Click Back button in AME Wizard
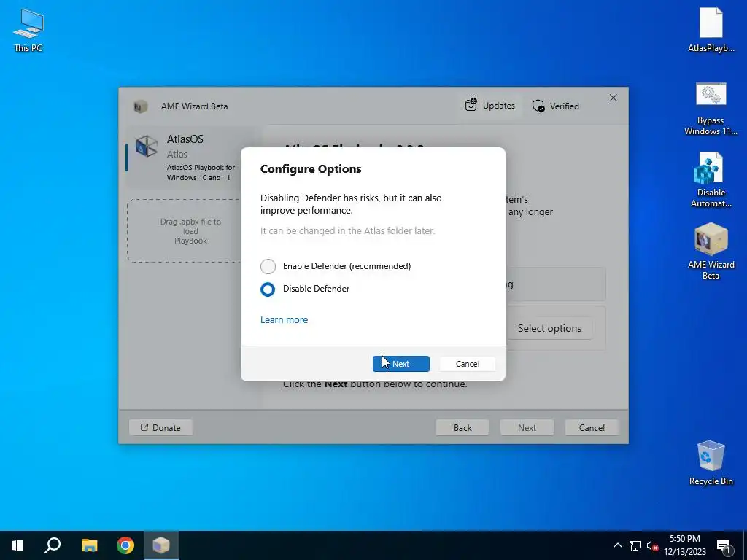 [x=462, y=427]
